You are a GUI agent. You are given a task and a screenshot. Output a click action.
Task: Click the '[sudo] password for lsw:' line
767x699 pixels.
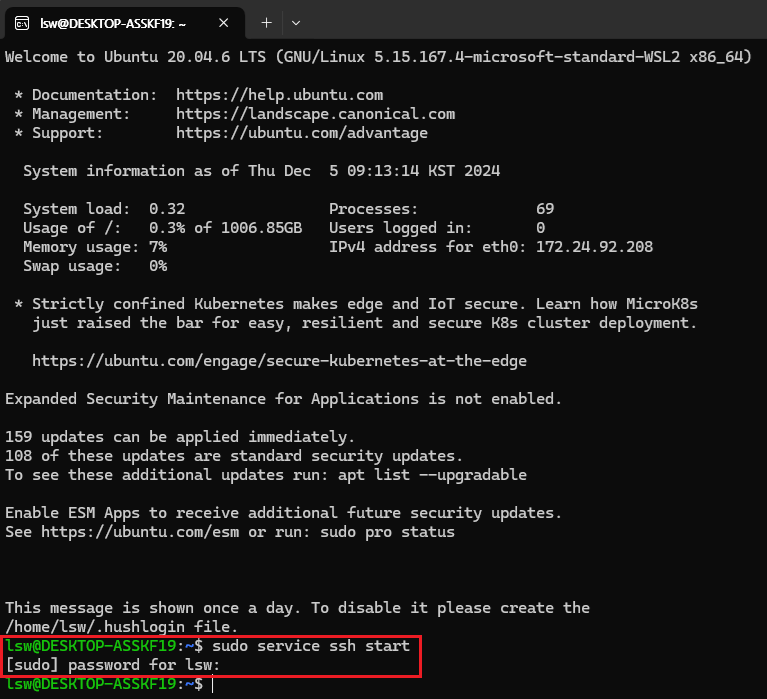[113, 665]
